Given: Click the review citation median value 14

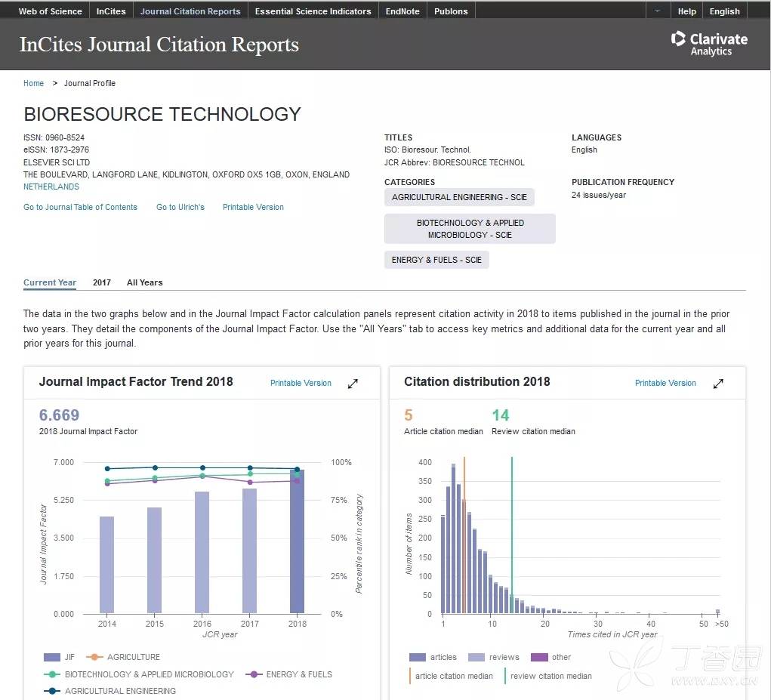Looking at the screenshot, I should (501, 415).
